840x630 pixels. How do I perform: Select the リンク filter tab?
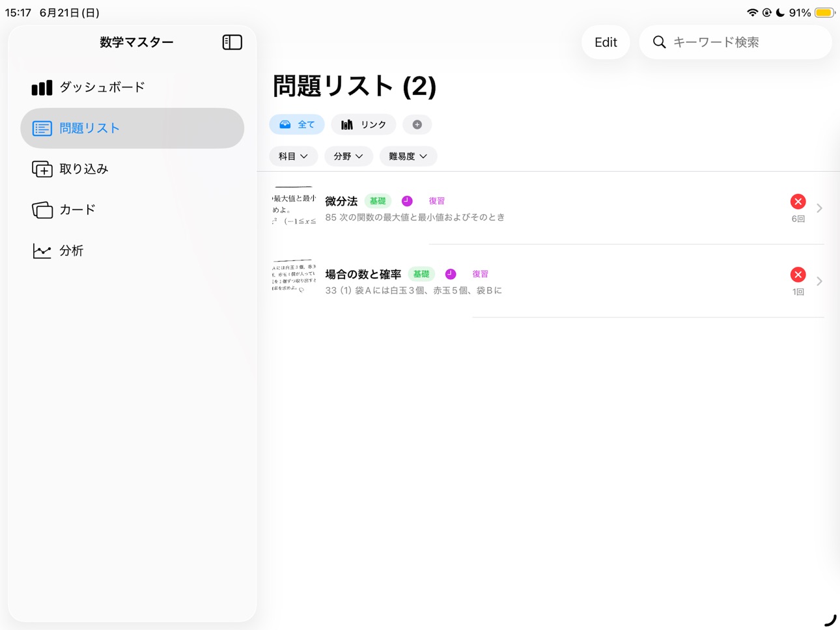point(363,124)
